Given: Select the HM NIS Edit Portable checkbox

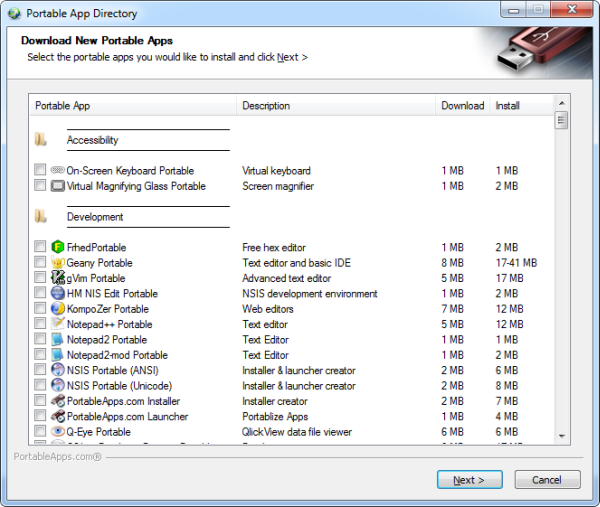Looking at the screenshot, I should [40, 292].
